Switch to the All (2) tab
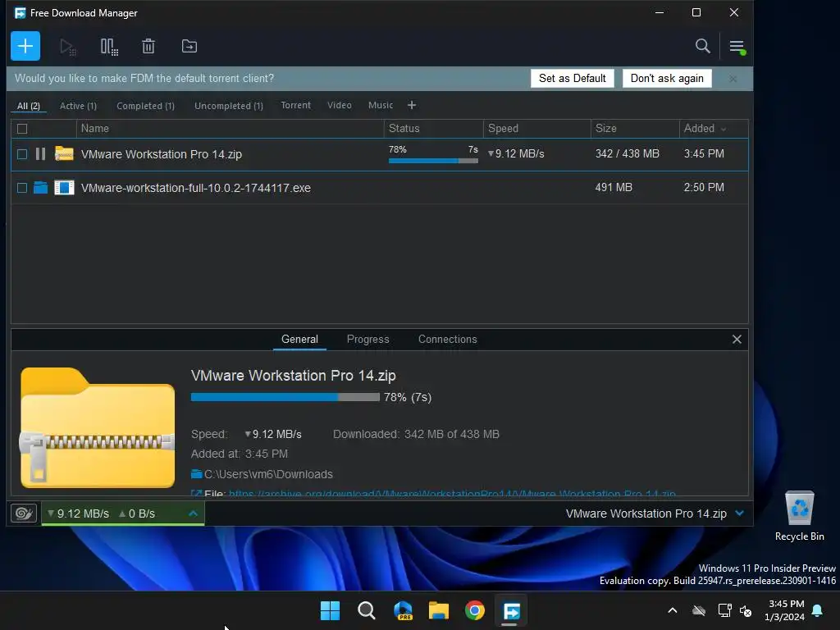 coord(29,106)
